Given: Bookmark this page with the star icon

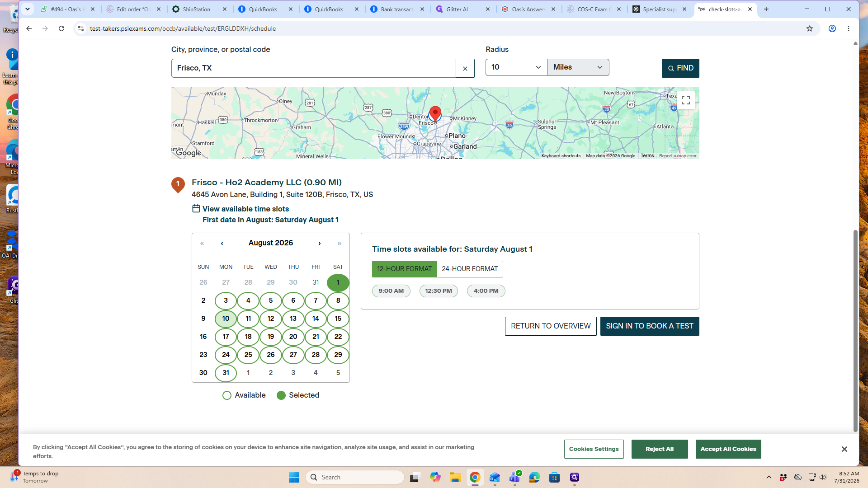Looking at the screenshot, I should tap(810, 28).
